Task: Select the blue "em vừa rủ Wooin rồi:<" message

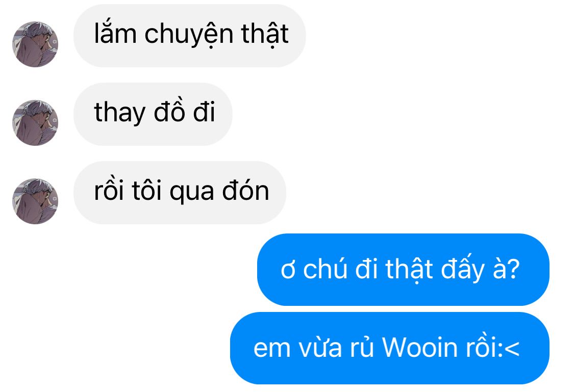Action: [x=390, y=348]
